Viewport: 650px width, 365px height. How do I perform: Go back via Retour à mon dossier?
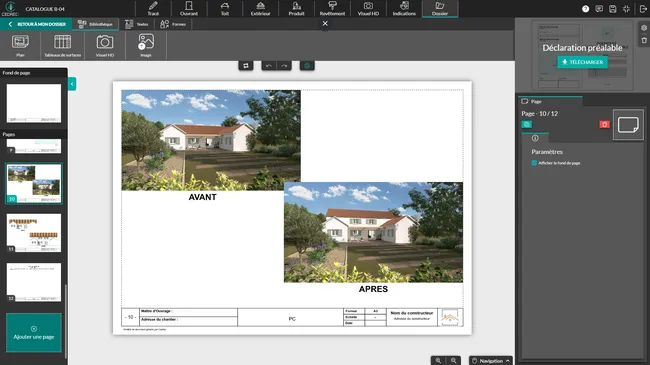(x=36, y=24)
